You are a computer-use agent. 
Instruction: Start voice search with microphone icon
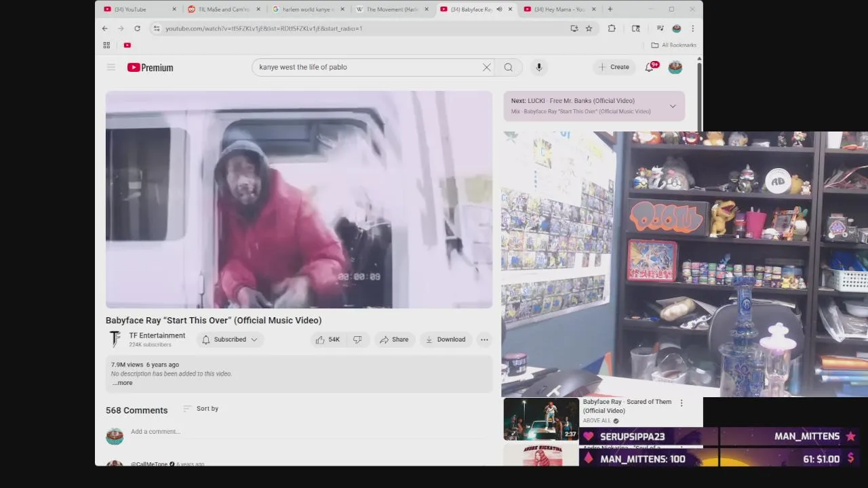click(x=539, y=67)
